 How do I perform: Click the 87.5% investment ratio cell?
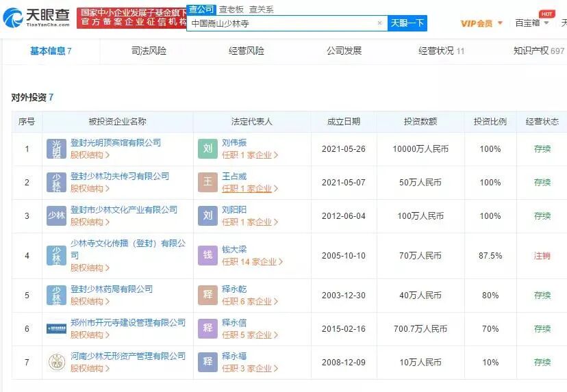pyautogui.click(x=490, y=256)
